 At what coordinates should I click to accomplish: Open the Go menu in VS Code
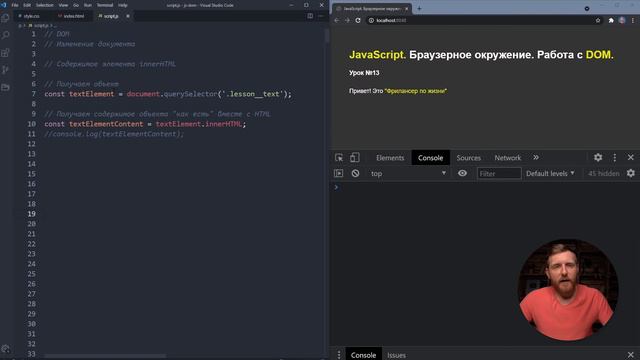(x=76, y=5)
